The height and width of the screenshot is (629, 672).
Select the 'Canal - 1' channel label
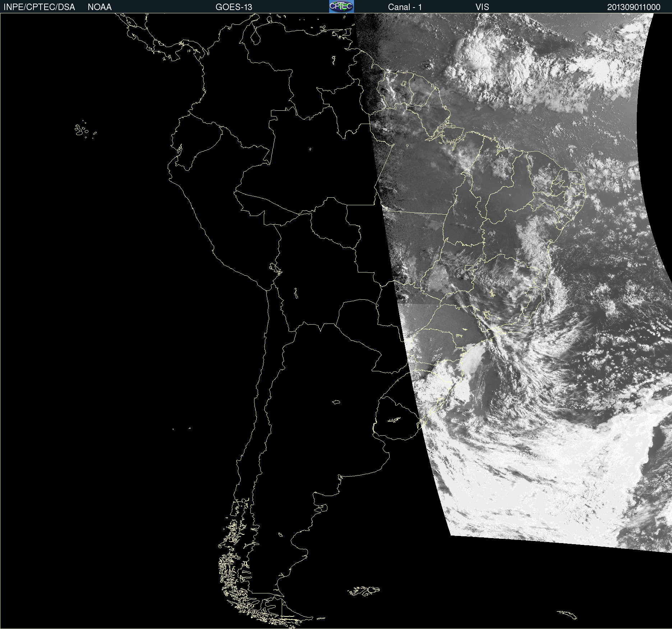click(405, 7)
